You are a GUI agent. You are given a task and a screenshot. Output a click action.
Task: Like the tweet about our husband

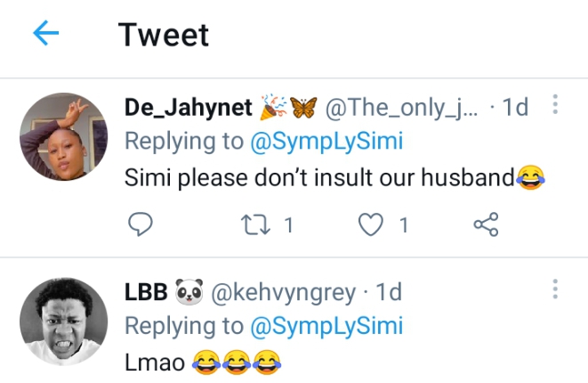[370, 224]
